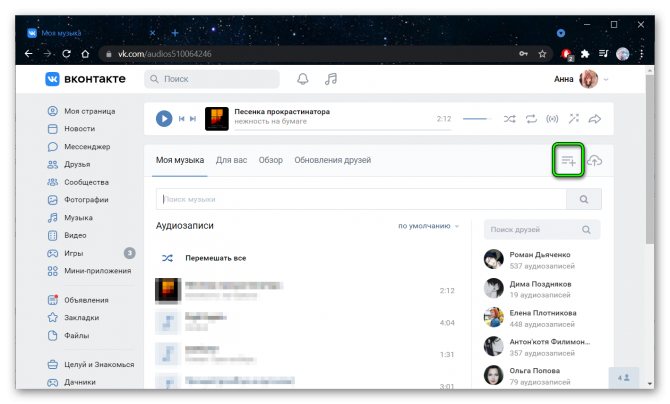The height and width of the screenshot is (404, 670).
Task: Toggle shuffle in the player bar
Action: [509, 119]
